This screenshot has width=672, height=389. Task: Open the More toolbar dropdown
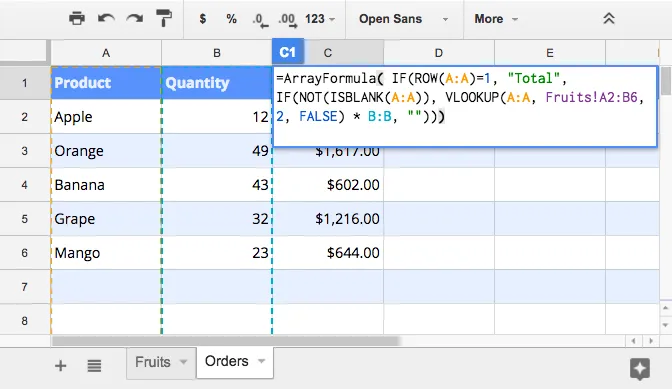tap(496, 19)
